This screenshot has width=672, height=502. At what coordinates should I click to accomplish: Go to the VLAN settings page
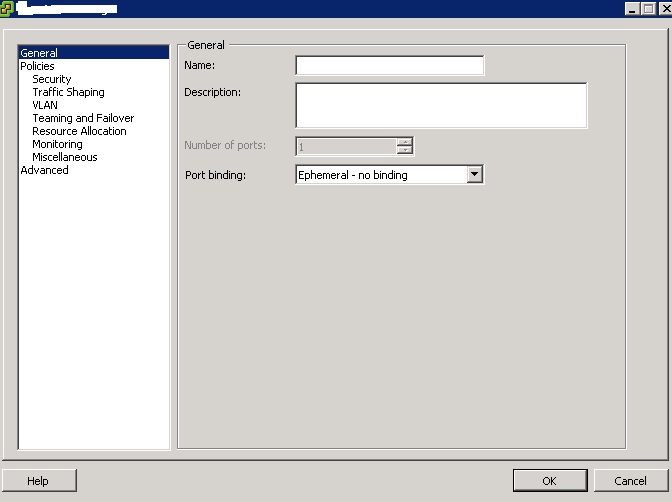45,105
